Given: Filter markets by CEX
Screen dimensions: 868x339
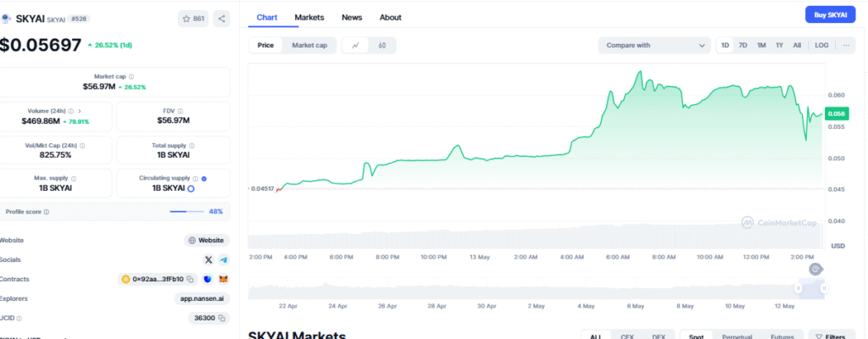Looking at the screenshot, I should click(626, 336).
